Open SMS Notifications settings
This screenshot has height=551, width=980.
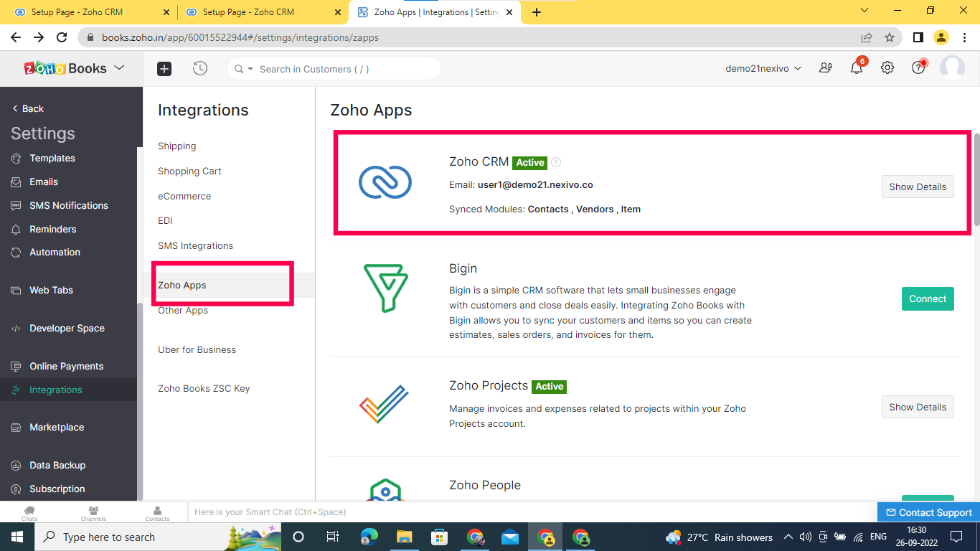coord(68,205)
